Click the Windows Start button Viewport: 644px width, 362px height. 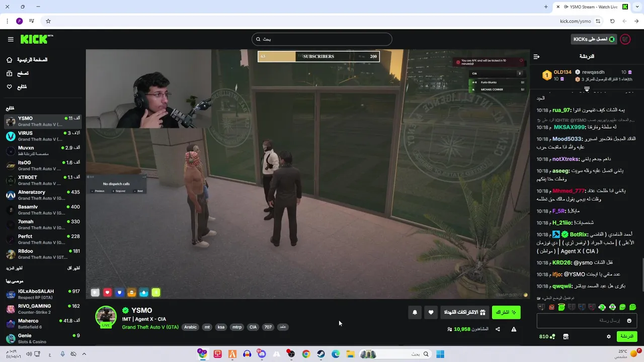tap(440, 354)
